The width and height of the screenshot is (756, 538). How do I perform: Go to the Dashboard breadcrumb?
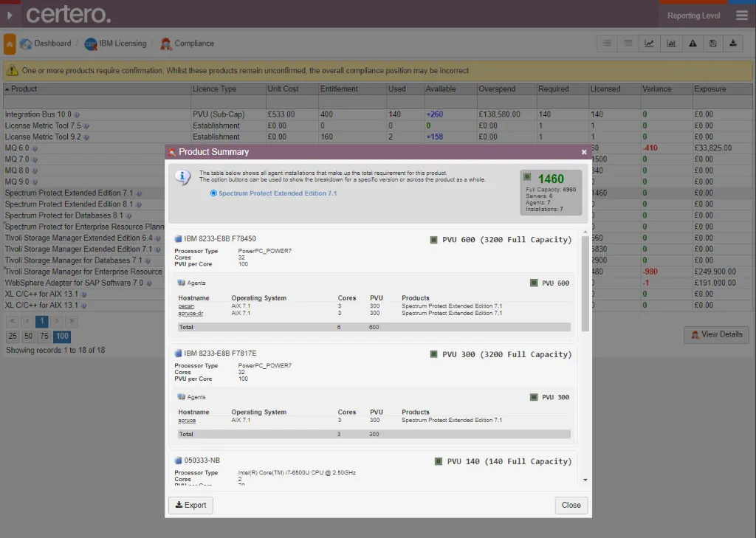[52, 44]
